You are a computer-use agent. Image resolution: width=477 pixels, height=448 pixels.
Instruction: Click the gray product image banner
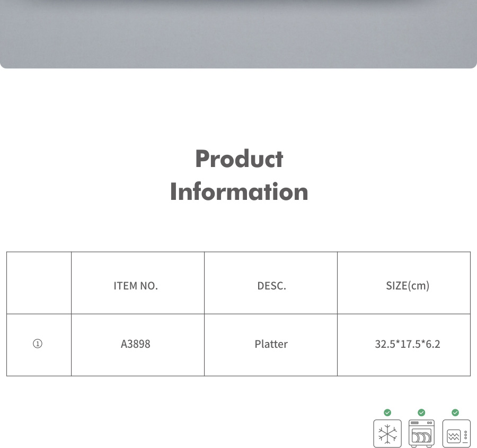[238, 33]
